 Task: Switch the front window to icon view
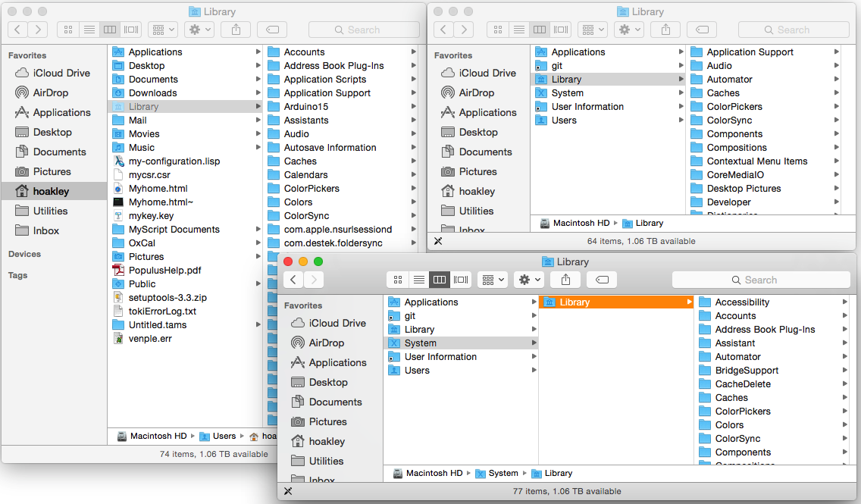[x=398, y=280]
